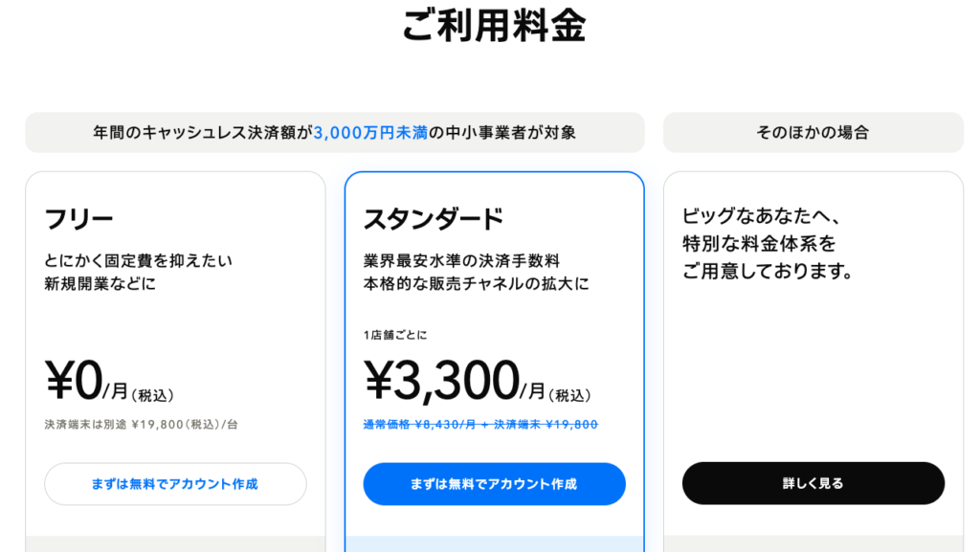Click the 新規開業などに text line
The height and width of the screenshot is (552, 980).
tap(100, 284)
